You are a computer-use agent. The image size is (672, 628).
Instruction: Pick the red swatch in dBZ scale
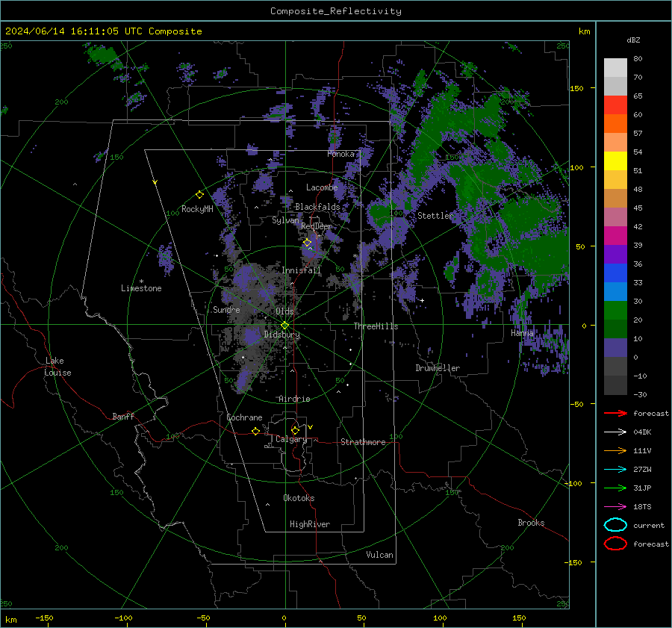pyautogui.click(x=615, y=105)
